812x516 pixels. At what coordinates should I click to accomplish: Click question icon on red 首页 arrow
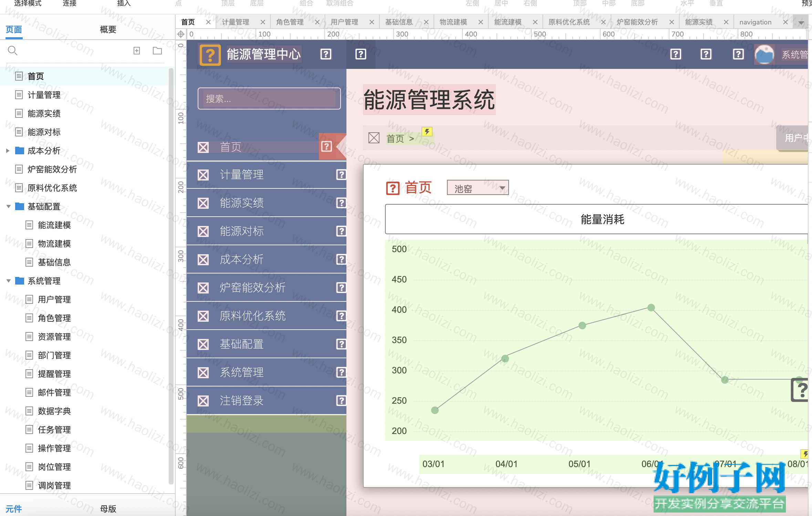point(326,147)
